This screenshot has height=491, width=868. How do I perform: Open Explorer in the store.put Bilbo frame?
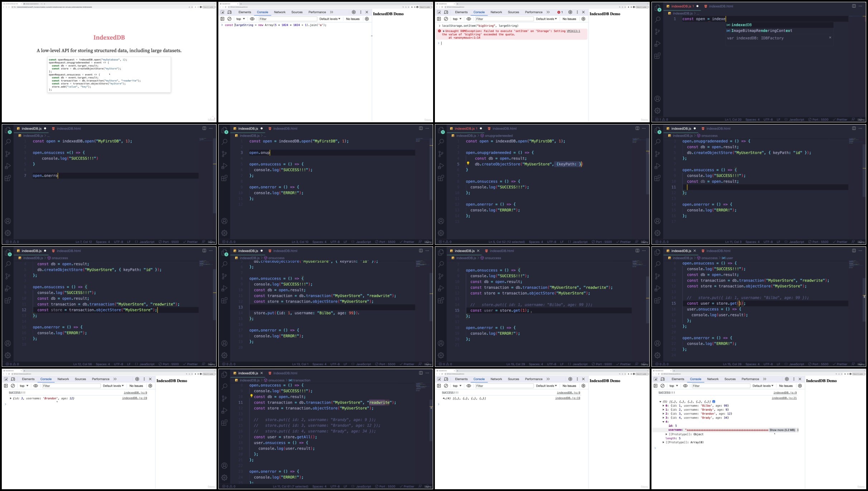(x=224, y=252)
